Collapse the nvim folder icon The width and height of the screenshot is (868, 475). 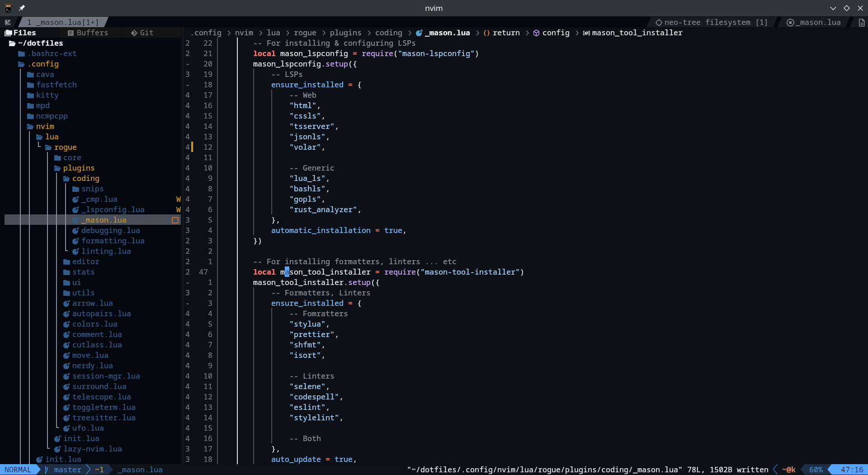click(x=30, y=127)
